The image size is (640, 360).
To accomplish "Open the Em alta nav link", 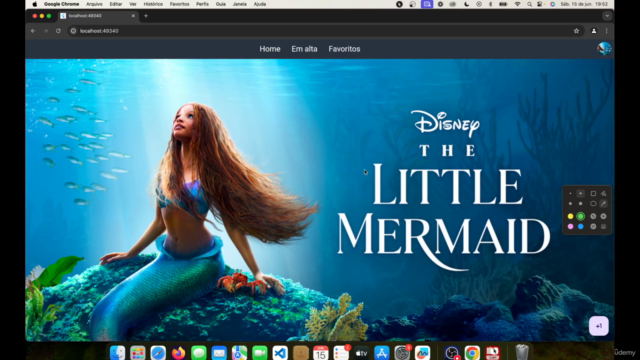I will [x=304, y=49].
